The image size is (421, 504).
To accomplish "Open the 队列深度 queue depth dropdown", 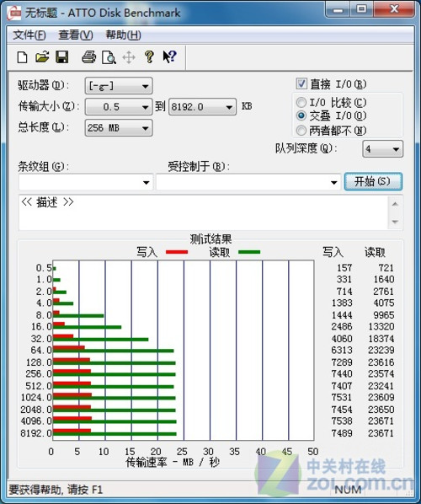I will [382, 149].
